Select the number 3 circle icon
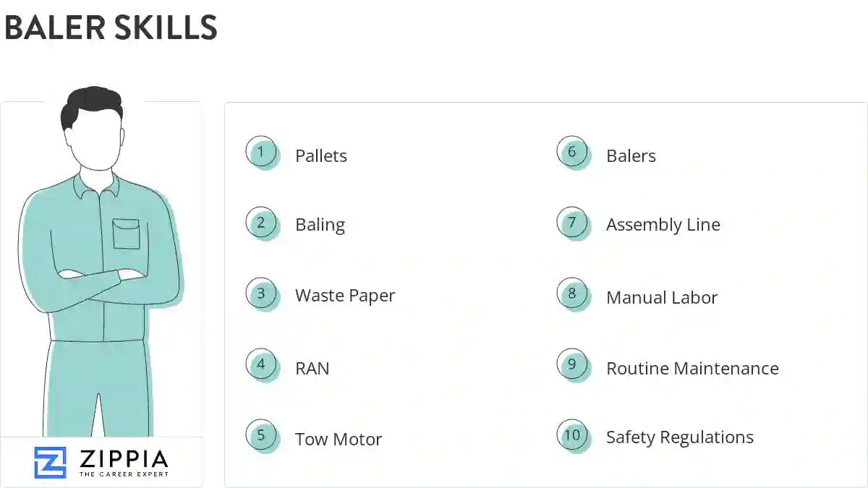 coord(261,294)
